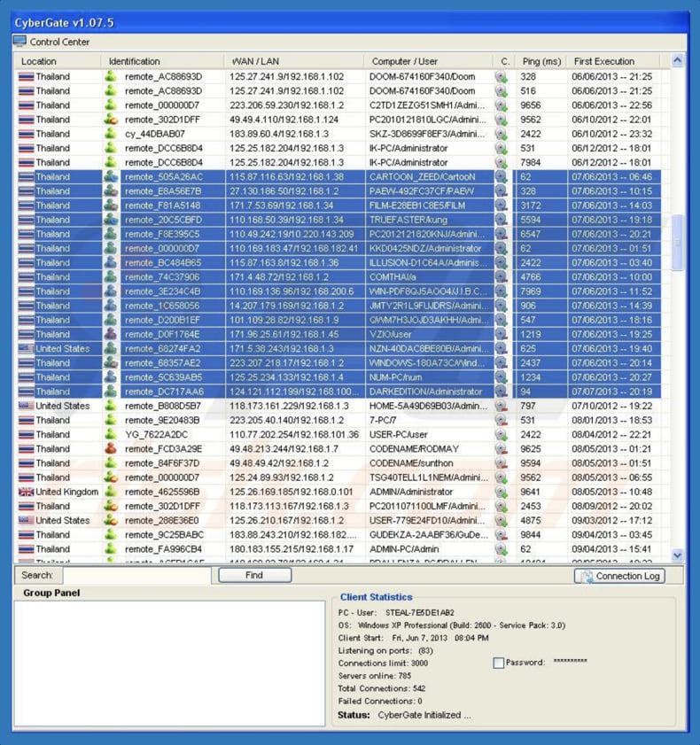This screenshot has height=745, width=700.
Task: Sort by the First Execution column header
Action: coord(613,61)
